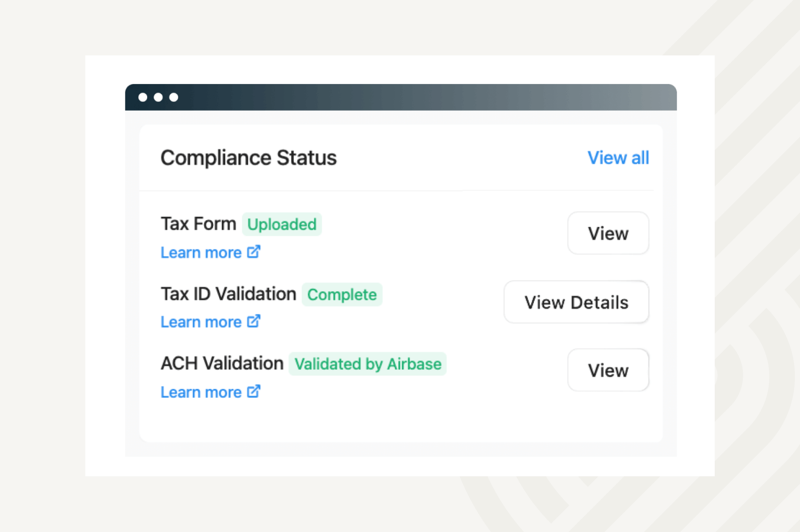Click the Compliance Status heading

point(249,158)
